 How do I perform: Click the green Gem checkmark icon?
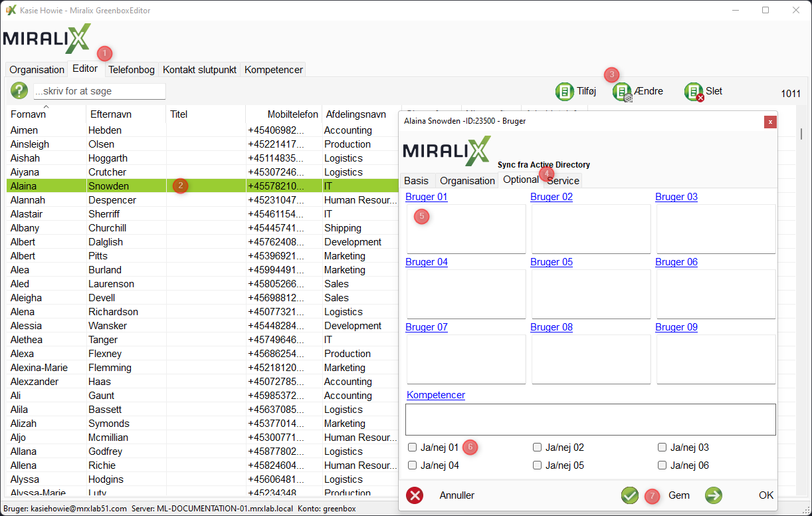pyautogui.click(x=629, y=495)
